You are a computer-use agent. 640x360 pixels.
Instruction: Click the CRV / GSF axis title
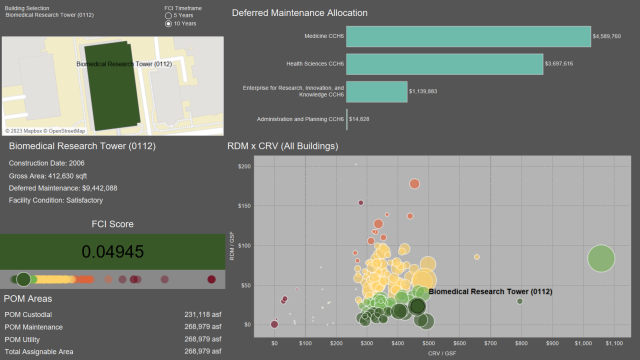[x=442, y=353]
